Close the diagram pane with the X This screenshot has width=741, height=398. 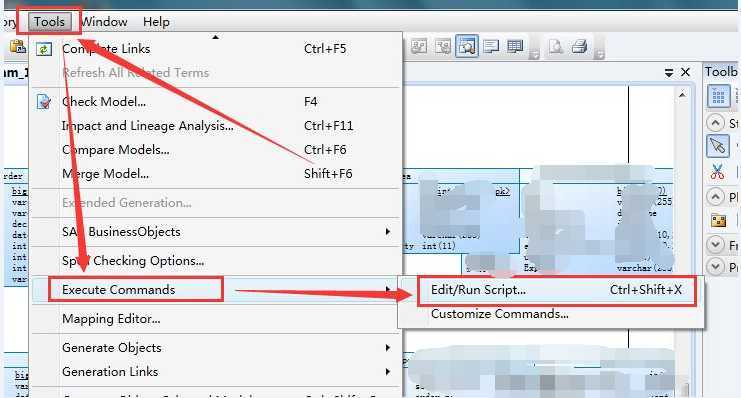[685, 72]
